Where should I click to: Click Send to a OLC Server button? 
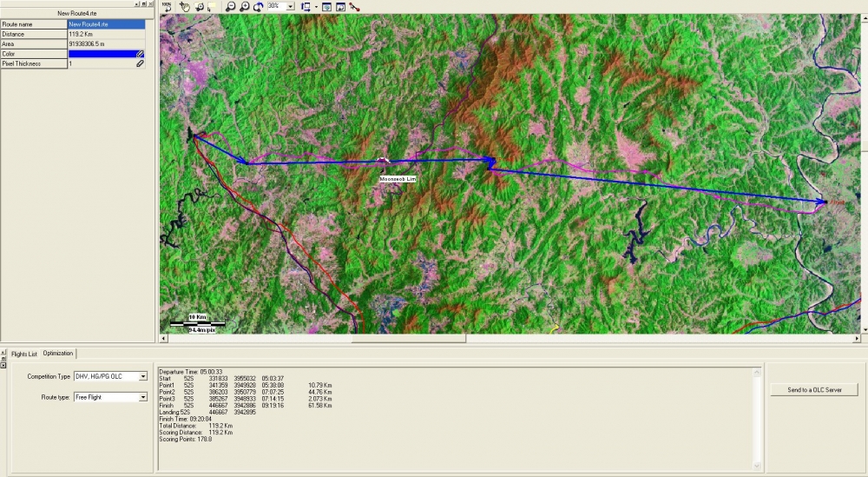pyautogui.click(x=814, y=390)
